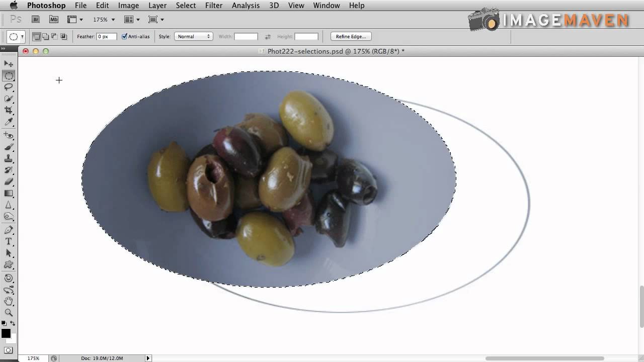Open the View menu
This screenshot has height=362, width=644.
(296, 6)
